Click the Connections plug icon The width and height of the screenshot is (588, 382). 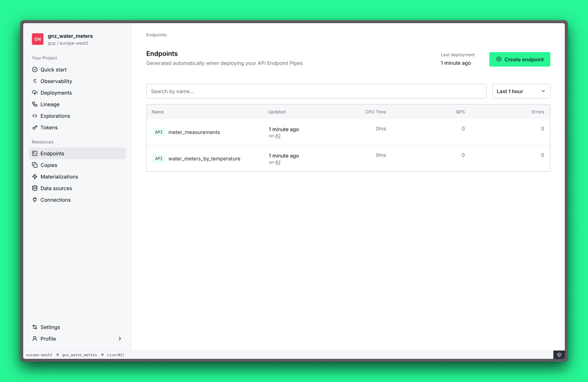tap(35, 200)
